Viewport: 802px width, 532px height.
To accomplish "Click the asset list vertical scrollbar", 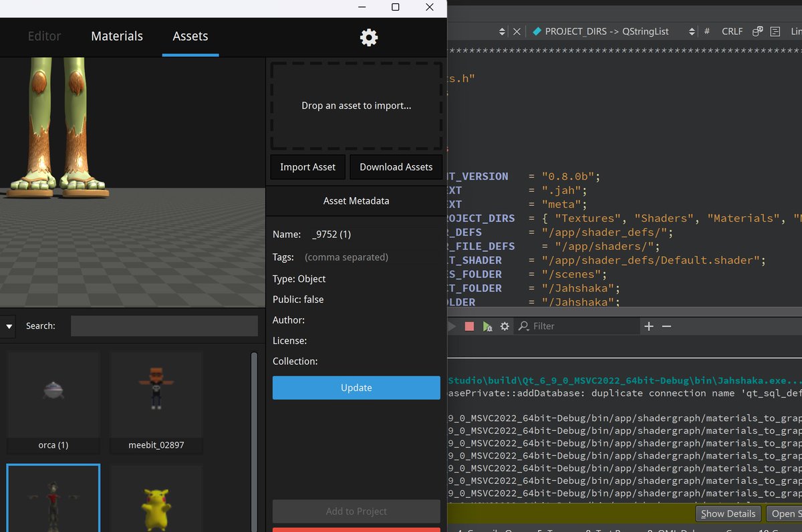I will coord(254,441).
